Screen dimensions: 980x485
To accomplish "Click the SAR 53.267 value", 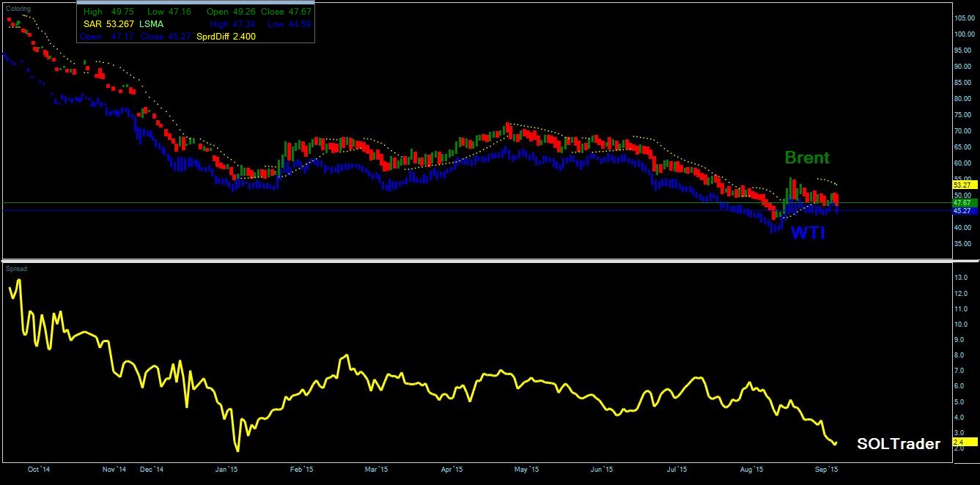I will [x=108, y=24].
